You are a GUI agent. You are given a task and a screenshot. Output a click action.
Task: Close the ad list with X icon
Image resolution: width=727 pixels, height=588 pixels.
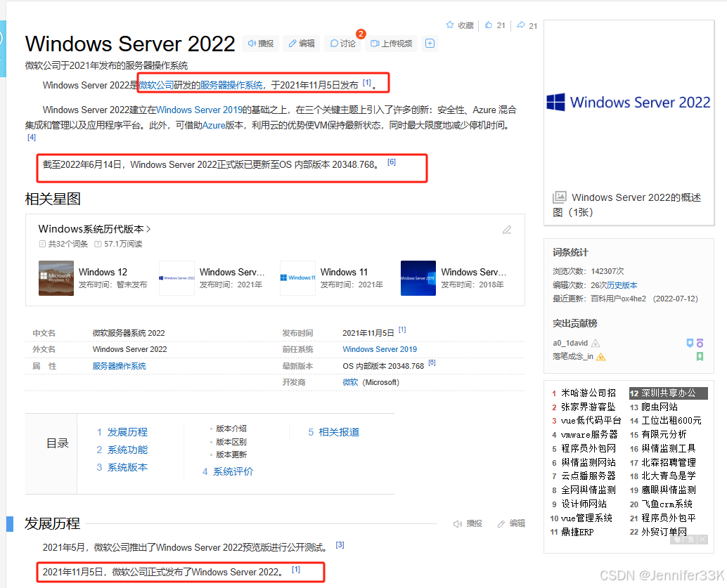click(x=702, y=540)
